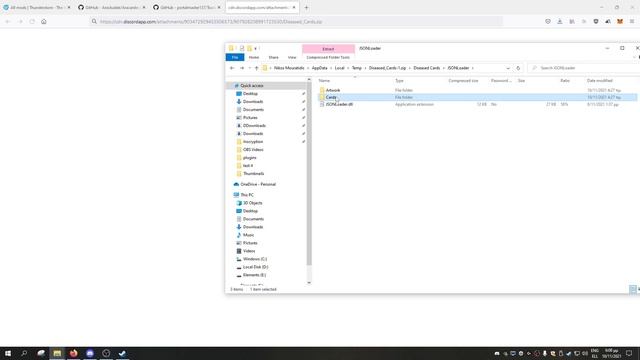Select the Extract contextual tab
640x360 pixels.
tap(328, 49)
